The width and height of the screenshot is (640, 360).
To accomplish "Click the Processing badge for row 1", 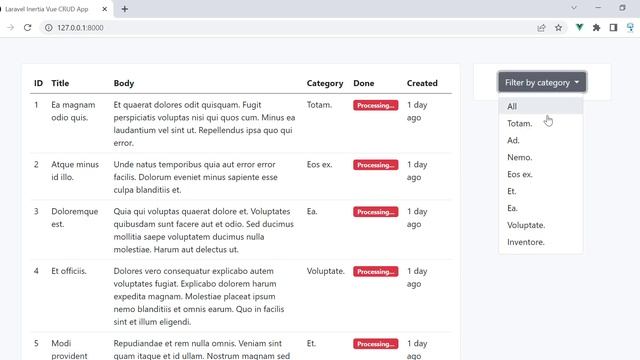I will pyautogui.click(x=376, y=105).
